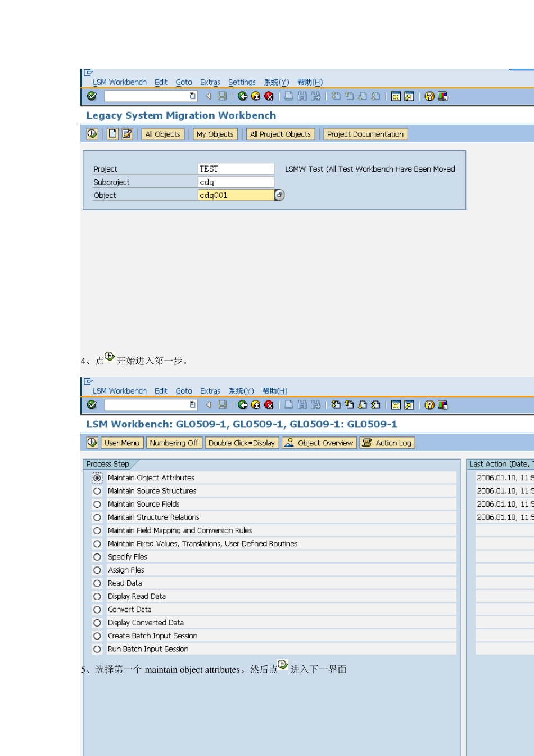Click the Execute clock icon beside User Menu

92,443
